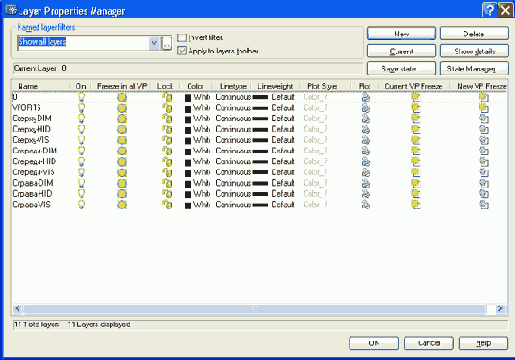
Task: Toggle freeze sun icon for VPORTS layer
Action: pyautogui.click(x=122, y=108)
